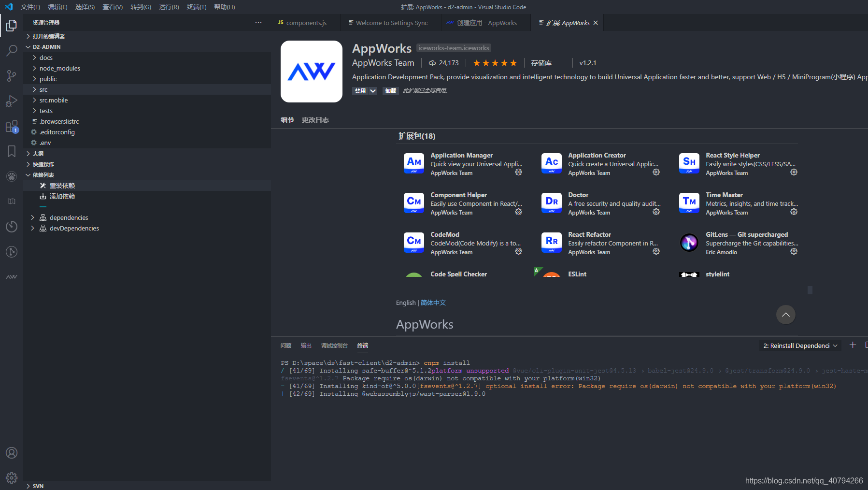Open the 存储库 repository link
Screen dimensions: 868x490
point(541,63)
